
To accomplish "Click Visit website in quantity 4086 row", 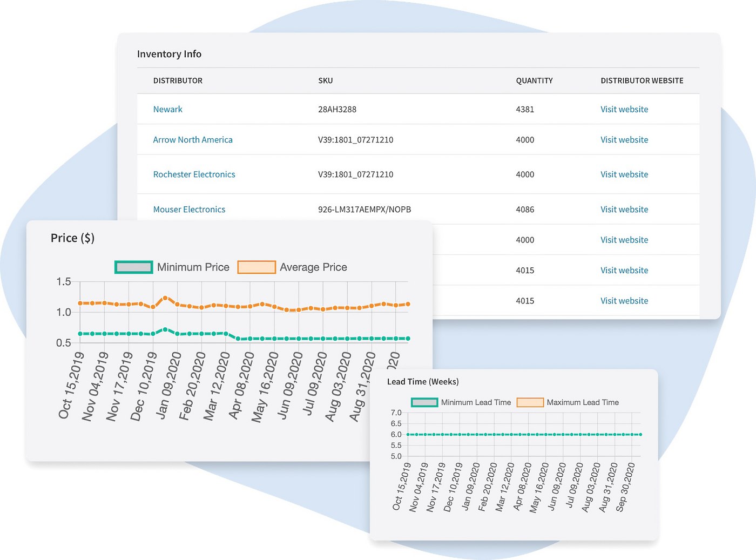I will [624, 210].
